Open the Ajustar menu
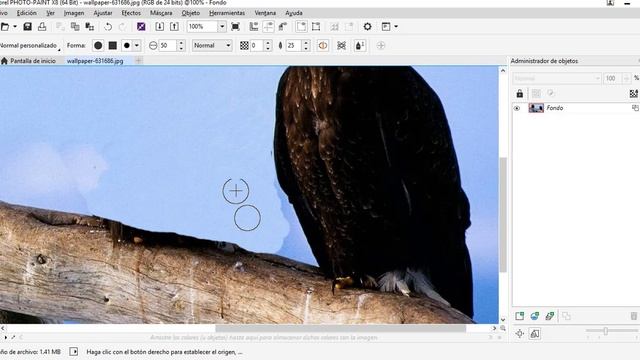The width and height of the screenshot is (640, 360). point(103,13)
